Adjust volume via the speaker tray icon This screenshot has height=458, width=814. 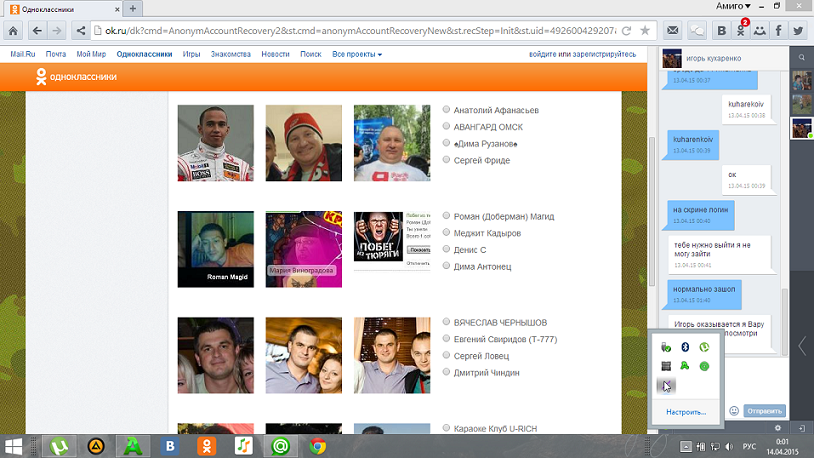pyautogui.click(x=729, y=447)
